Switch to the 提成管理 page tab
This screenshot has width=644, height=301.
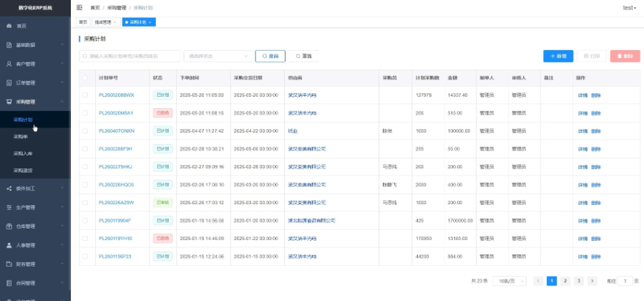(106, 22)
